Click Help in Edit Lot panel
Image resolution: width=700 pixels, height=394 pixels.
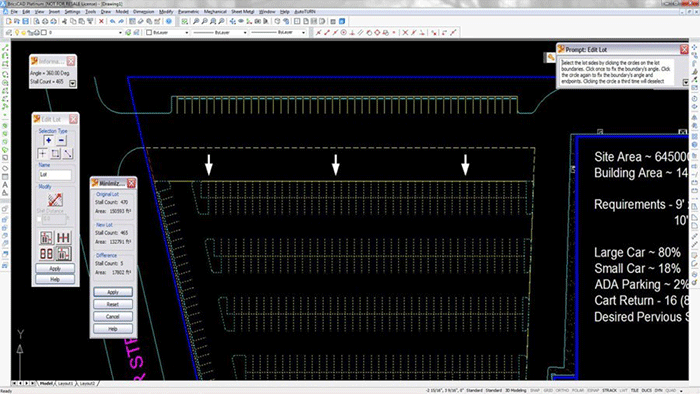click(x=55, y=279)
